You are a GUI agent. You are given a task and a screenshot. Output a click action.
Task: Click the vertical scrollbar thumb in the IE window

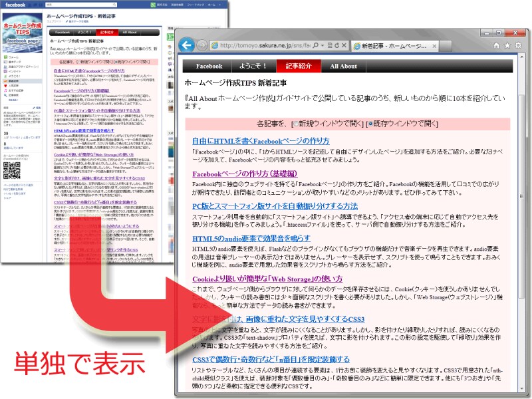522,195
